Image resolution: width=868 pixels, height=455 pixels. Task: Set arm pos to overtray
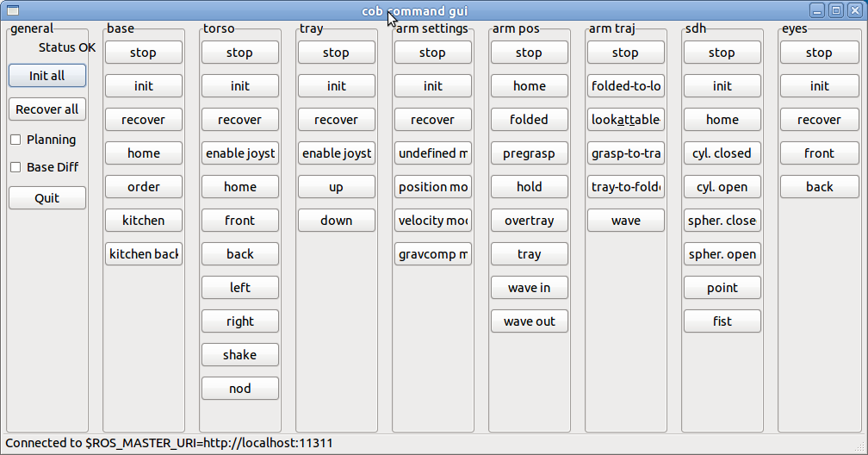click(x=530, y=221)
